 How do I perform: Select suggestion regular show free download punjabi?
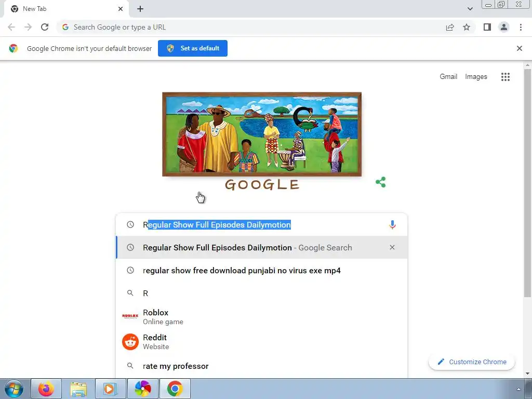(262, 270)
